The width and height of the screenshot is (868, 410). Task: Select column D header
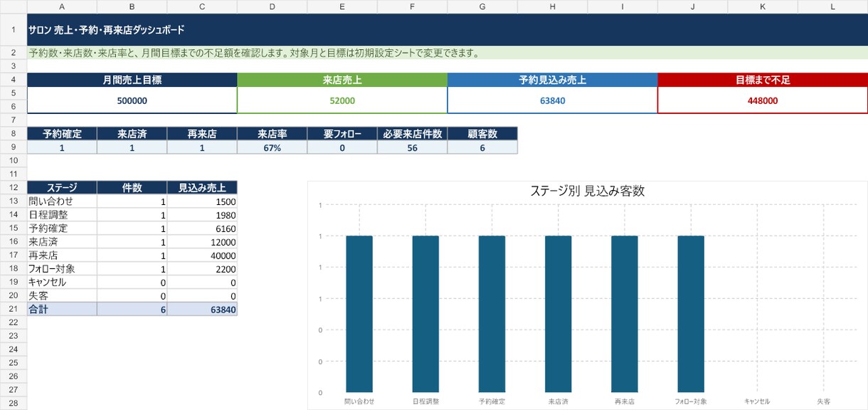272,6
